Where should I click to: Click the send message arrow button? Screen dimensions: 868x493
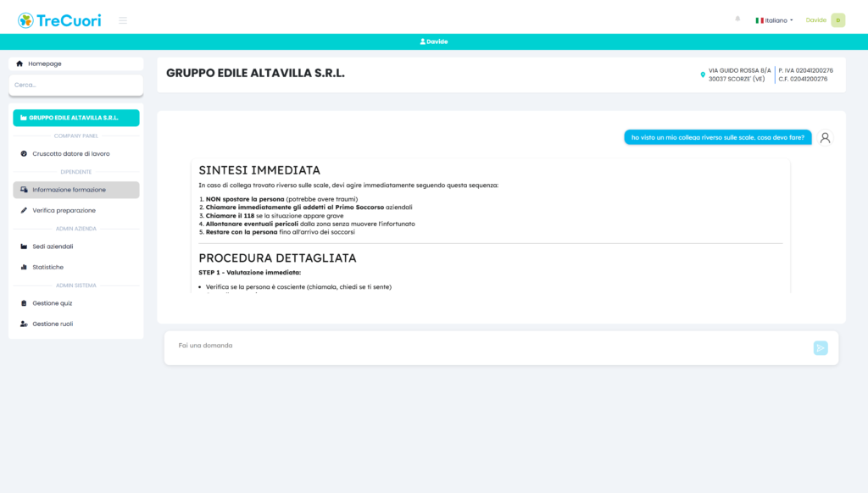[x=821, y=348]
